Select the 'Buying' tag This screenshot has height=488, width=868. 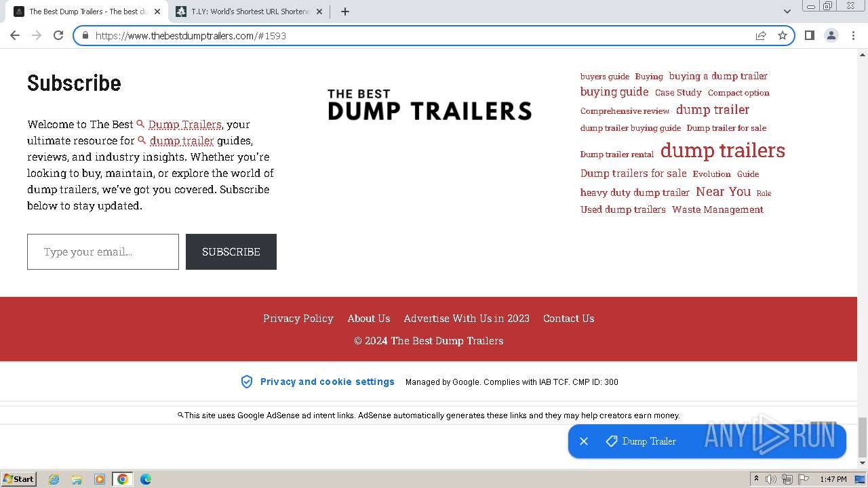pos(649,77)
